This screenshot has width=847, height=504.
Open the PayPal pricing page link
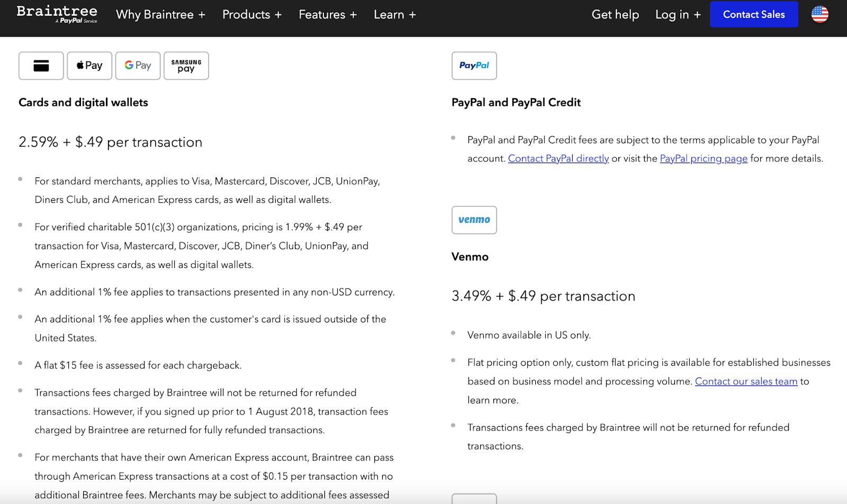704,158
